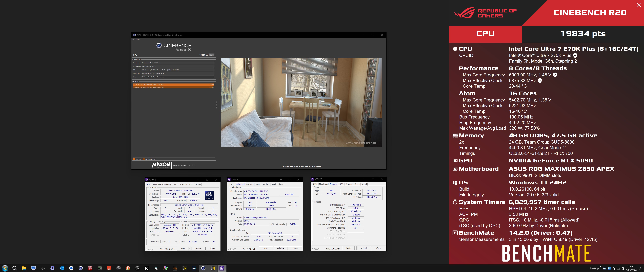Expand Tools dropdown arrow in CPU-Z Memory window
The width and height of the screenshot is (644, 272).
(355, 248)
